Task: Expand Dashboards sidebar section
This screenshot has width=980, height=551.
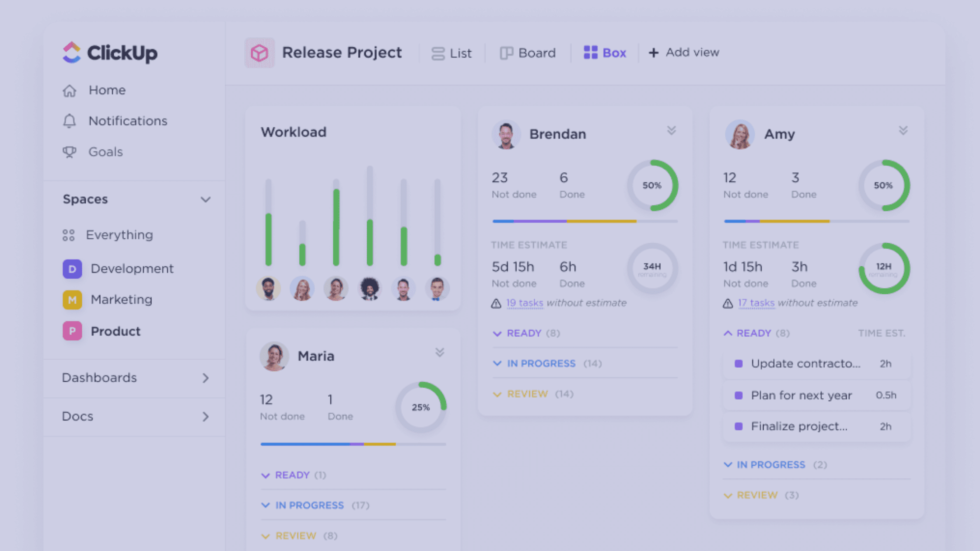Action: click(x=205, y=378)
